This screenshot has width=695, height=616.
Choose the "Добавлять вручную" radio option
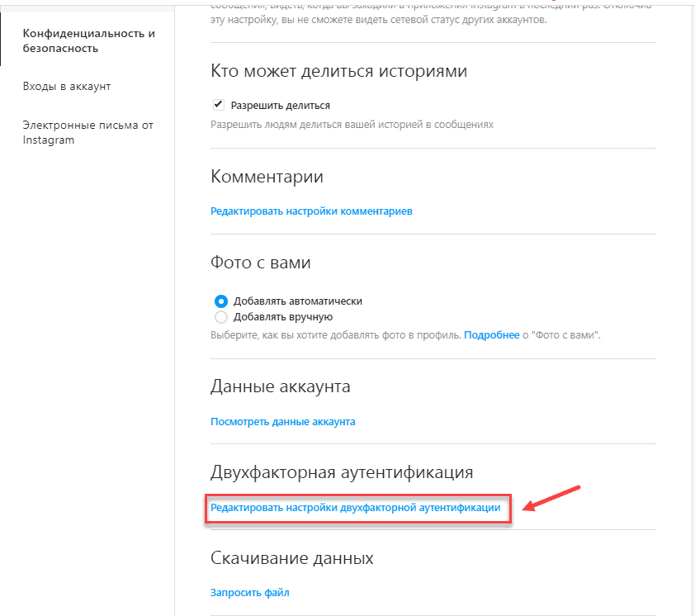tap(220, 316)
